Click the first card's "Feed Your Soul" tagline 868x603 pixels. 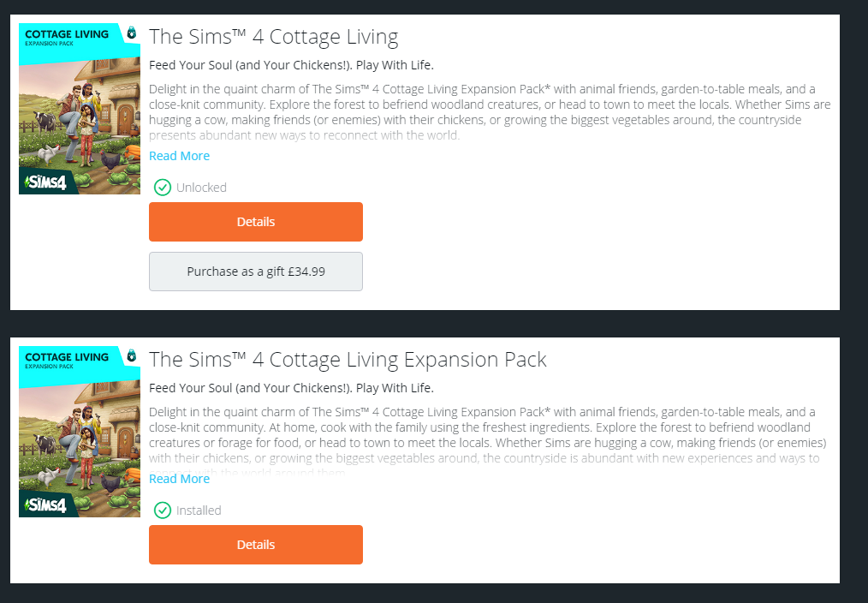(291, 65)
